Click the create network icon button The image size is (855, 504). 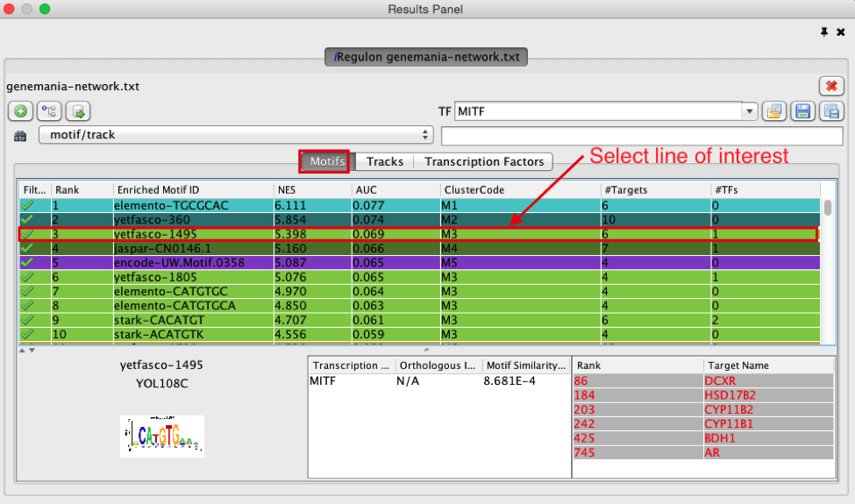point(49,111)
